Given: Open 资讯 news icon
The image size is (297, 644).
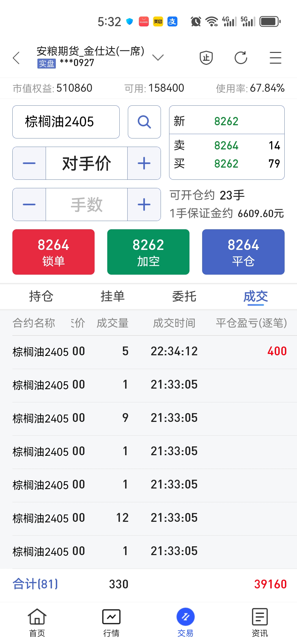Looking at the screenshot, I should click(260, 623).
